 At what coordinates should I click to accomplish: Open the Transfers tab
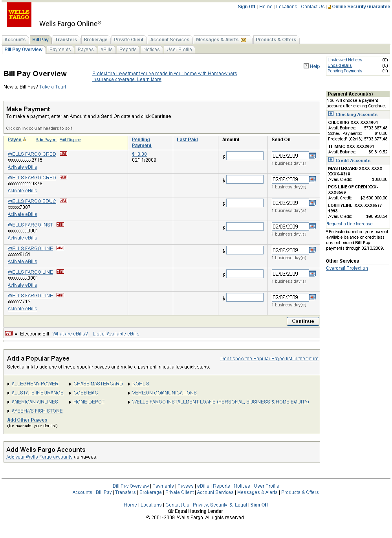(66, 40)
